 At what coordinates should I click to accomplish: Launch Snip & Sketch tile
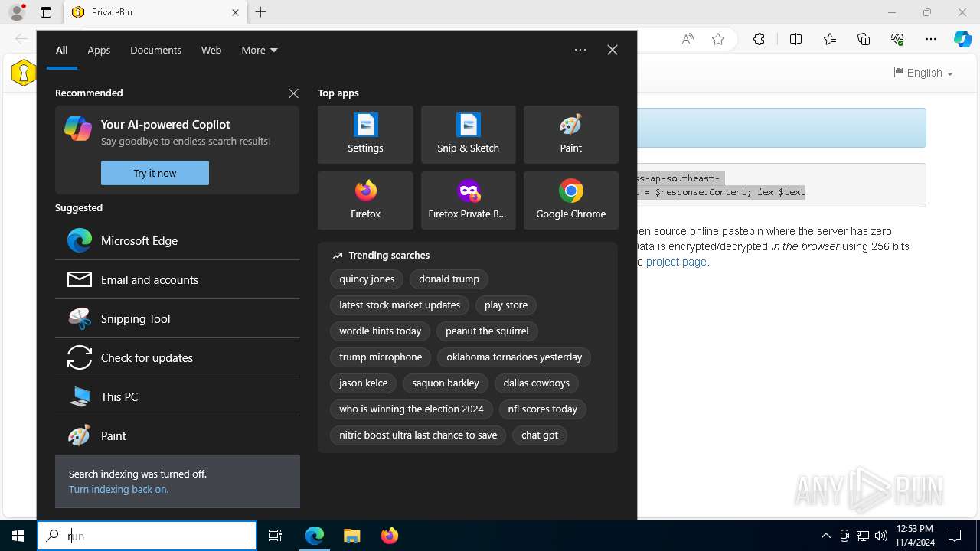point(468,135)
